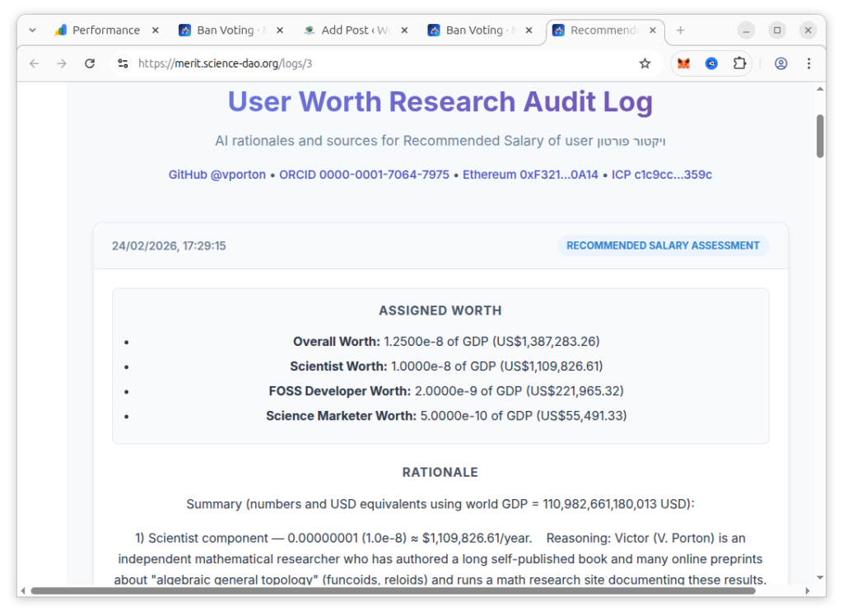
Task: Click the Recommended Salary Assessment badge
Action: (x=663, y=245)
